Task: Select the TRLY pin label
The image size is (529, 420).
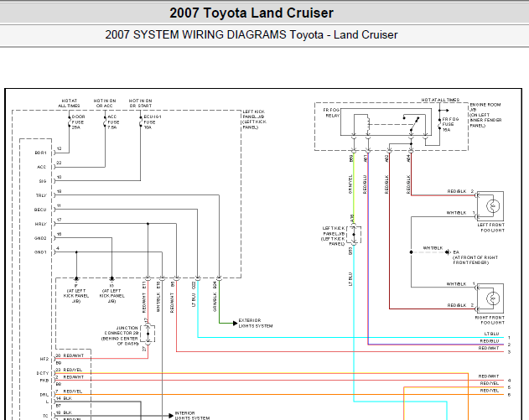Action: coord(41,195)
